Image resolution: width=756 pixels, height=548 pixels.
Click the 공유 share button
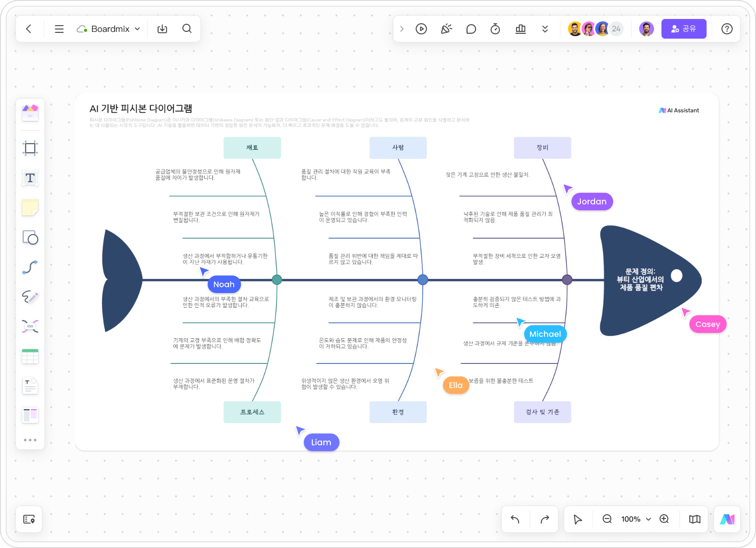pos(684,29)
